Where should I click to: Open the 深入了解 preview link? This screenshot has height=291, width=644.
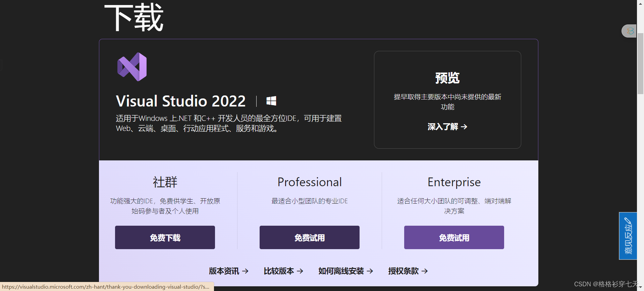tap(447, 127)
